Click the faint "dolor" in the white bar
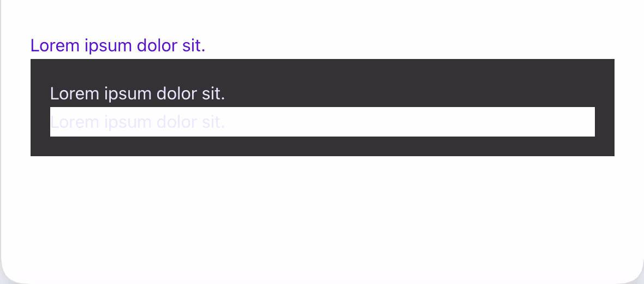The height and width of the screenshot is (284, 644). [x=177, y=122]
